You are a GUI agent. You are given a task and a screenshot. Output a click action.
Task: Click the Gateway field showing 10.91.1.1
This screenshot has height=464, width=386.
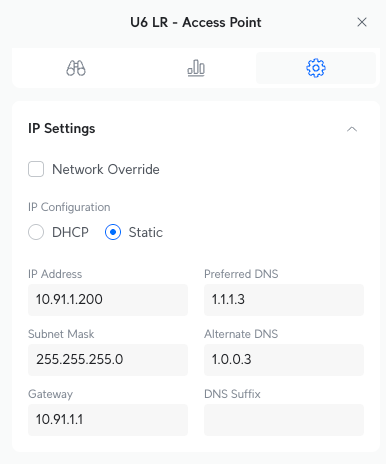(x=108, y=420)
